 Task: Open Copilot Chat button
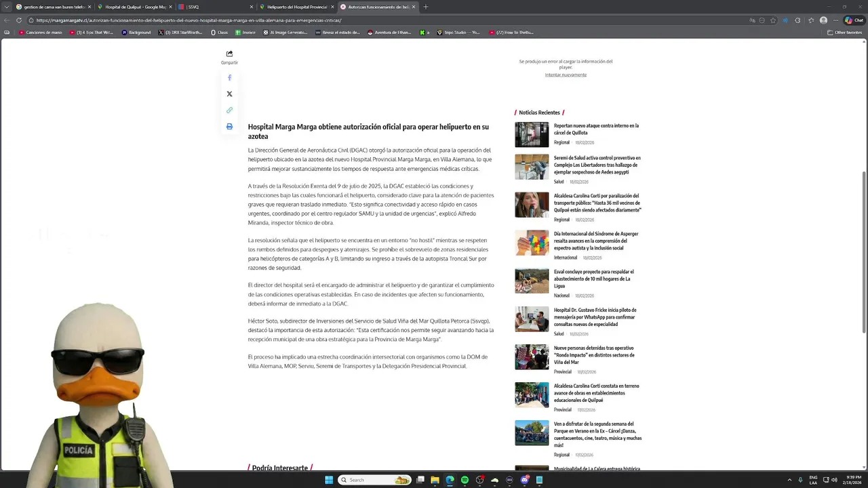coord(854,20)
